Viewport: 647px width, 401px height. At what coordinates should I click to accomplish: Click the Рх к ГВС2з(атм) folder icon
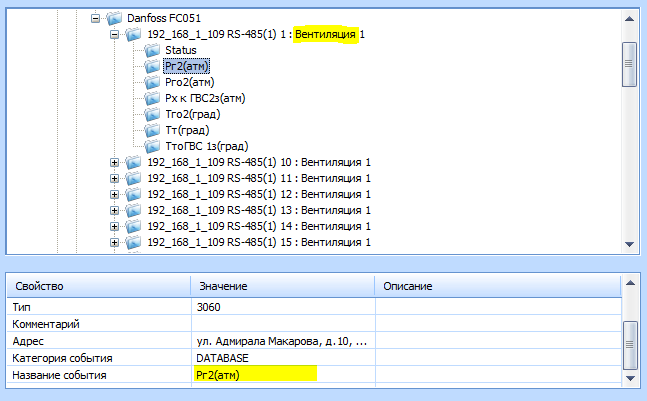[153, 98]
